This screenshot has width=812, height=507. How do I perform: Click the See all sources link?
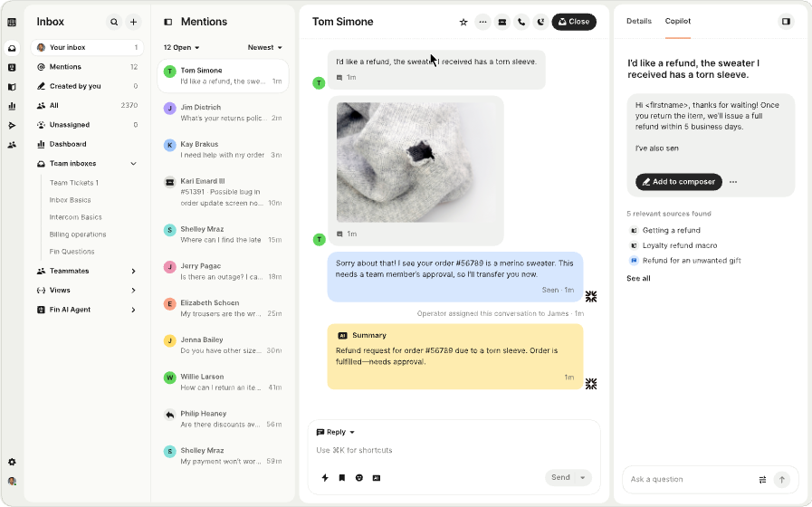(638, 278)
